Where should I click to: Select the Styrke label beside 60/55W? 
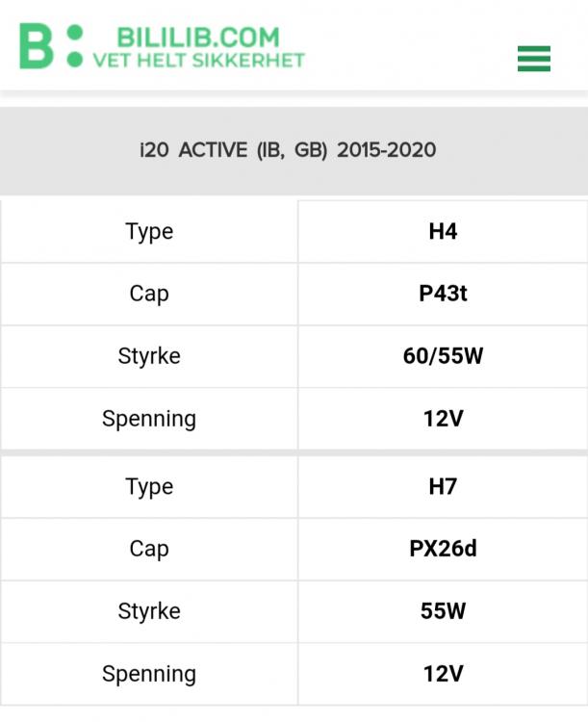click(149, 356)
